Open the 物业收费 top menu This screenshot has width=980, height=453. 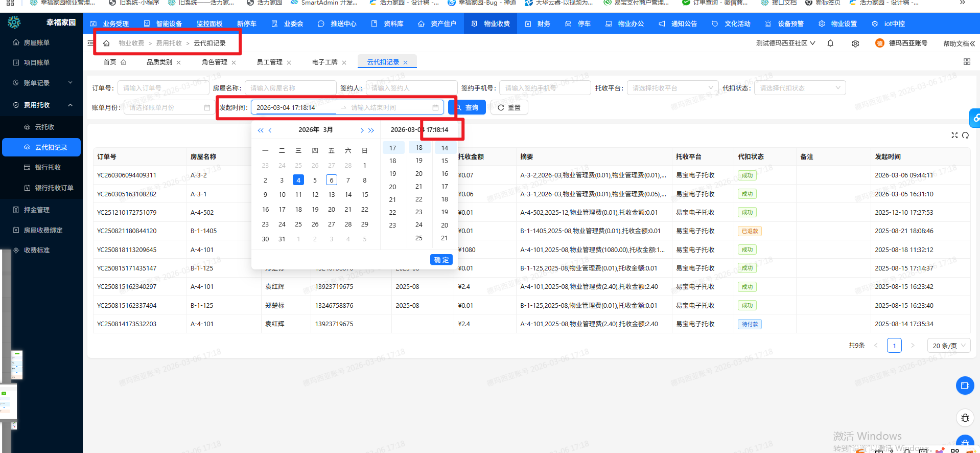tap(491, 24)
